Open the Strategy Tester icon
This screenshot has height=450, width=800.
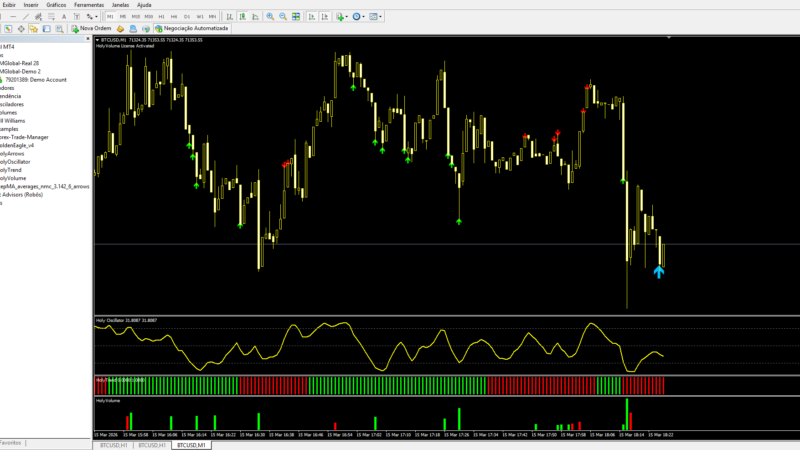point(60,29)
